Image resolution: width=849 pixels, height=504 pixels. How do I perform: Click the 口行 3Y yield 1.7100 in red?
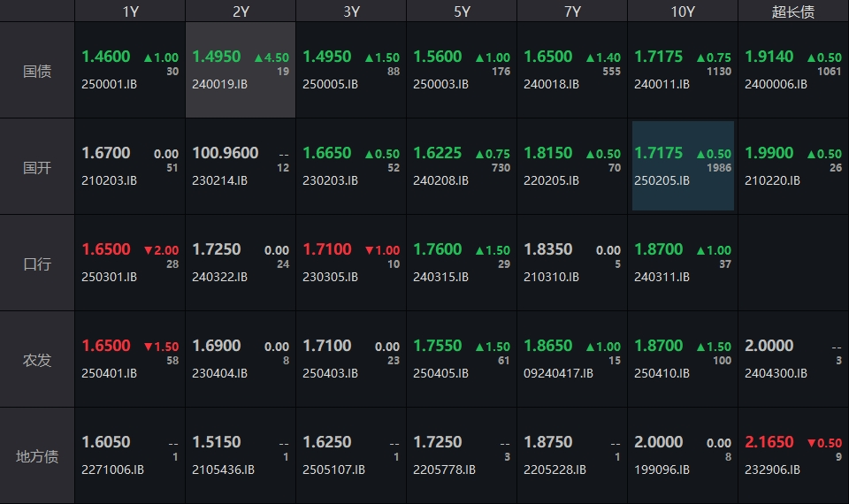click(x=326, y=249)
